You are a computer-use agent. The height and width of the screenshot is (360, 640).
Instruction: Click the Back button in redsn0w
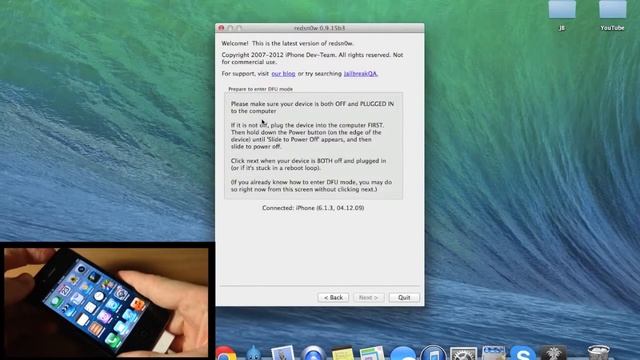333,298
